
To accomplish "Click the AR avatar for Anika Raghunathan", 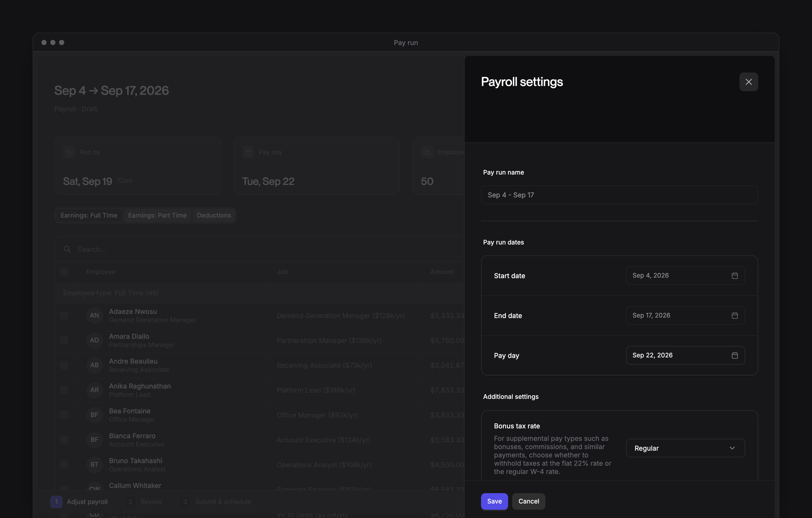I will [x=95, y=390].
